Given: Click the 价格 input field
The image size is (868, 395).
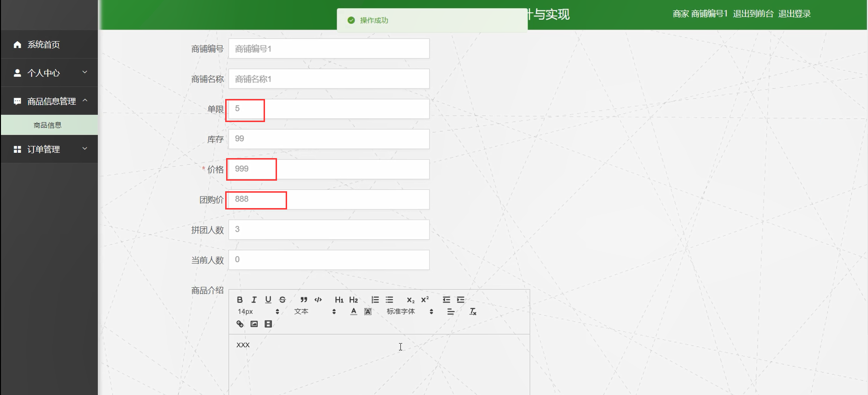Looking at the screenshot, I should point(329,169).
